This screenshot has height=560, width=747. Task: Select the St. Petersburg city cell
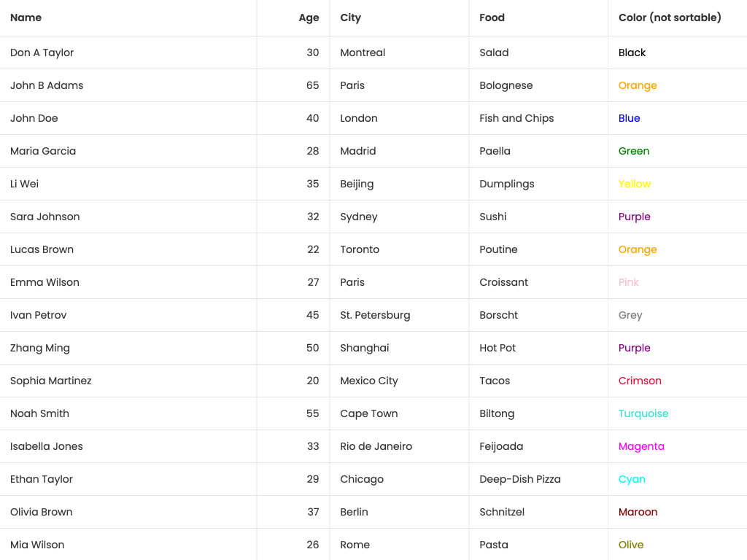pos(375,315)
